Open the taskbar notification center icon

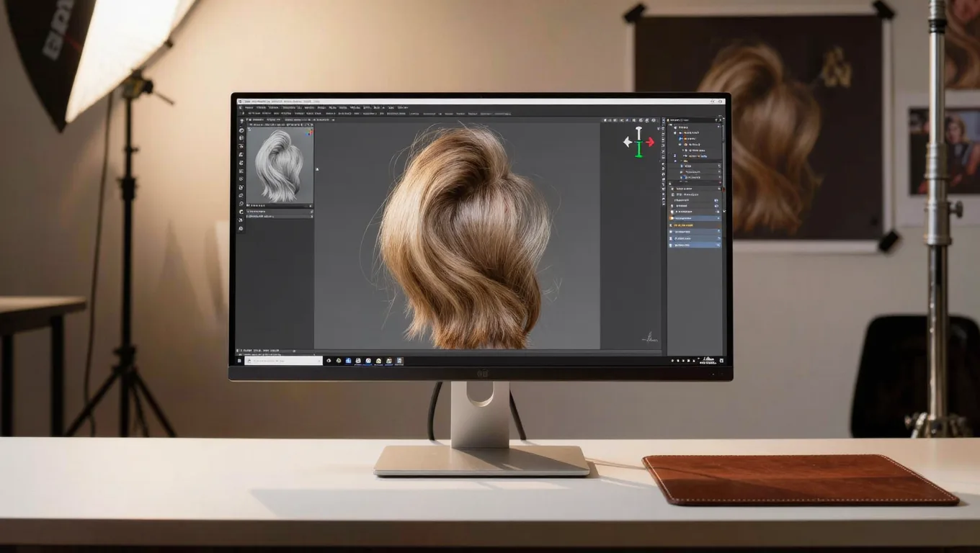click(x=721, y=361)
